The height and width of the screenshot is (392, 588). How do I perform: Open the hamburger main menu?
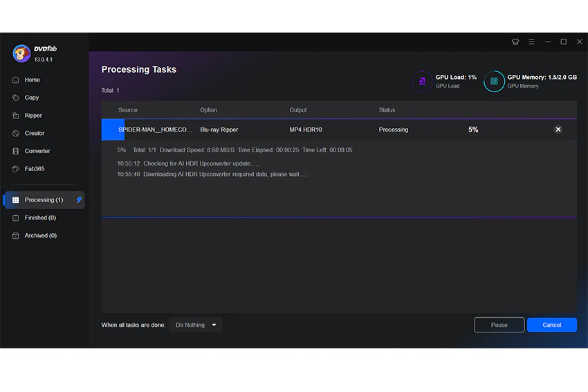point(532,42)
